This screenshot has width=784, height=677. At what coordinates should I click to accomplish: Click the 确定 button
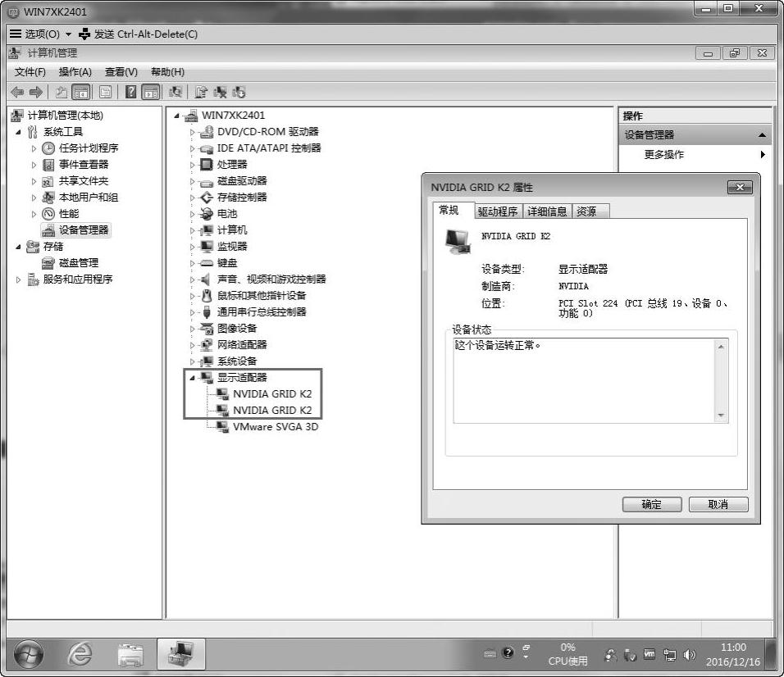(x=652, y=505)
